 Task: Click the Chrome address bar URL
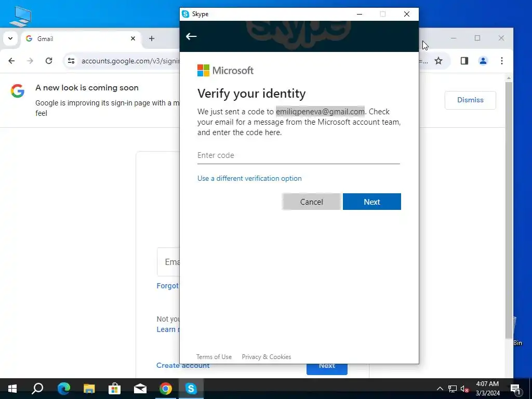(x=130, y=61)
